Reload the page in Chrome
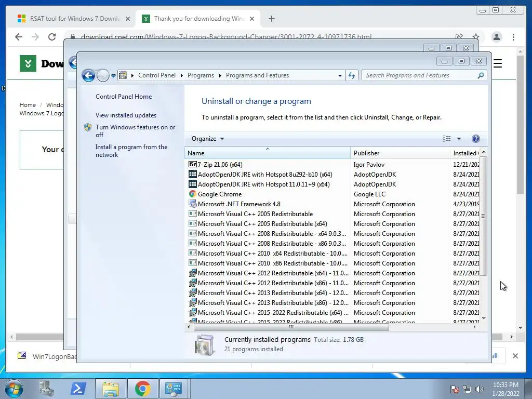 click(x=51, y=37)
